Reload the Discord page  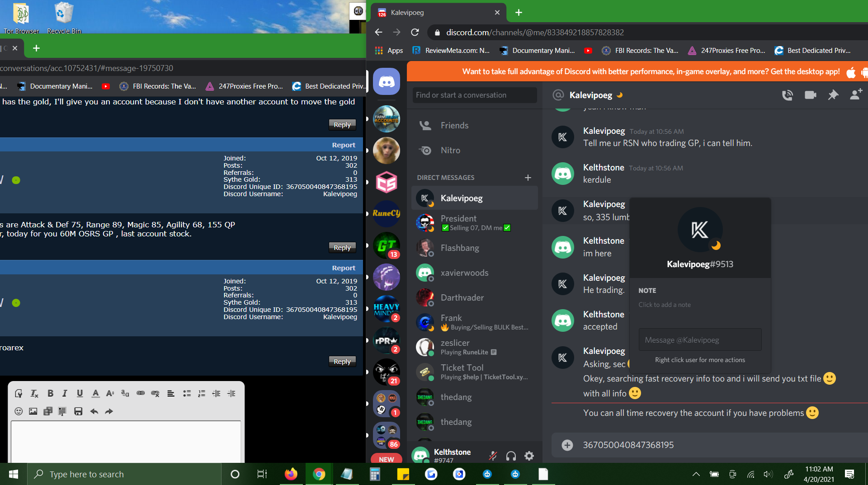point(415,32)
